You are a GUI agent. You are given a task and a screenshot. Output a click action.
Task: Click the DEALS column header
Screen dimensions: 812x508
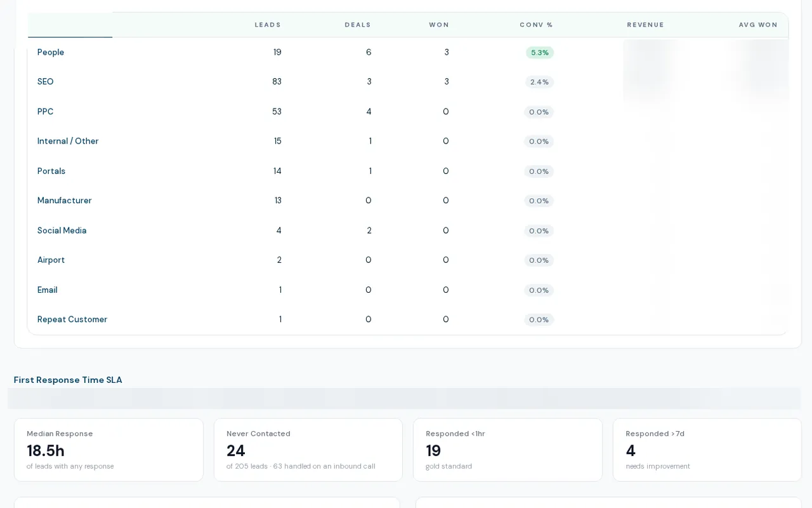[x=358, y=25]
